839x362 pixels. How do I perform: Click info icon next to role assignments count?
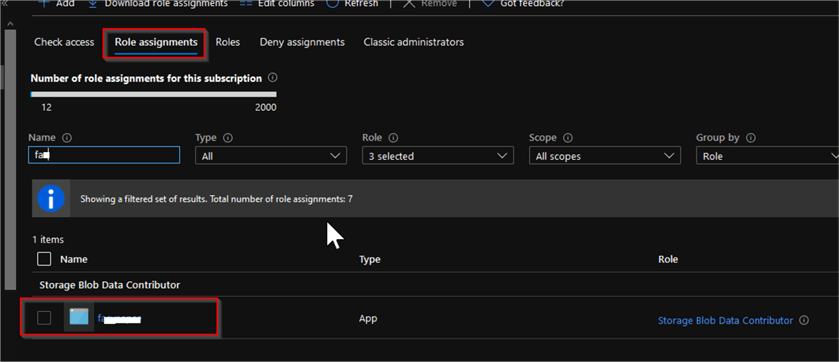pyautogui.click(x=272, y=78)
